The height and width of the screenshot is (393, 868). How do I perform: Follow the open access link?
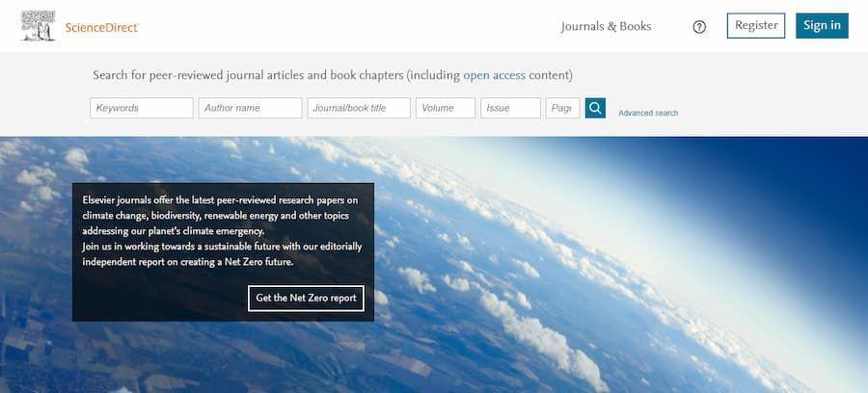coord(494,75)
